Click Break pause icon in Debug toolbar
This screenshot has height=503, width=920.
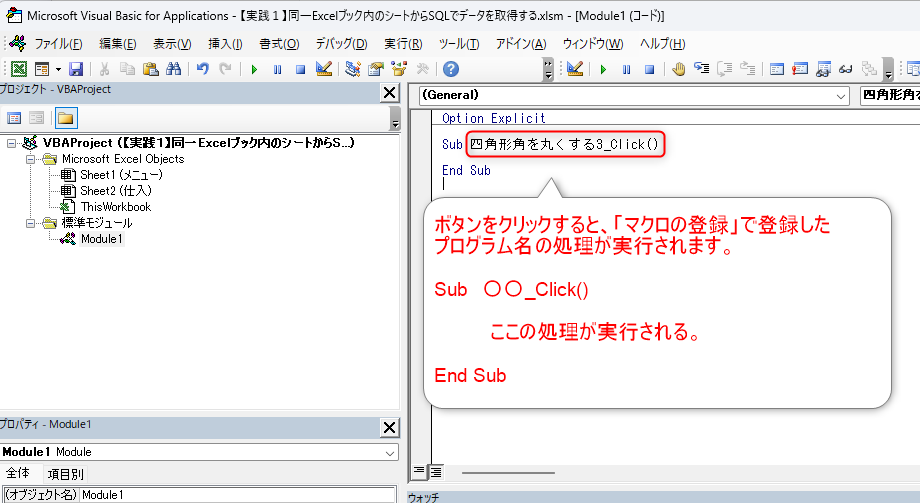pyautogui.click(x=626, y=69)
